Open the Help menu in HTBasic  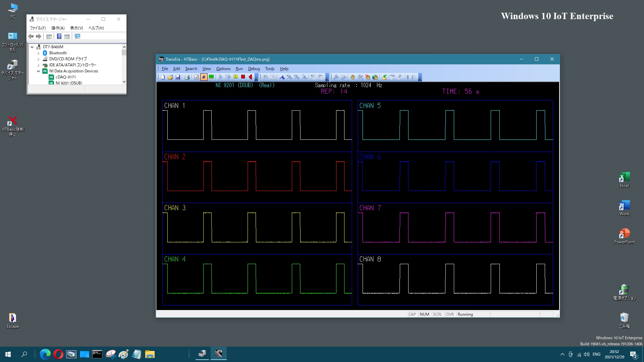tap(284, 69)
